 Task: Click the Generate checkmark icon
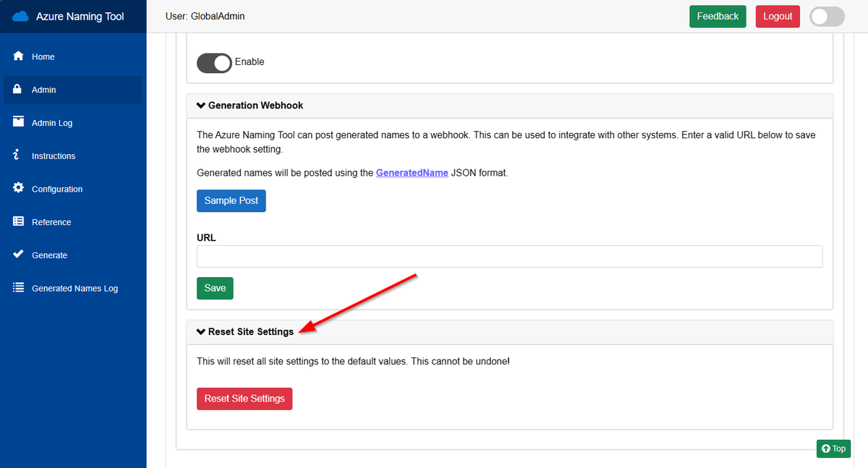point(19,255)
